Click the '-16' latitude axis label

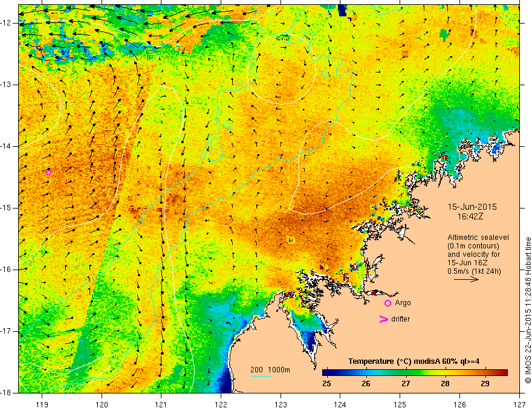coord(6,270)
